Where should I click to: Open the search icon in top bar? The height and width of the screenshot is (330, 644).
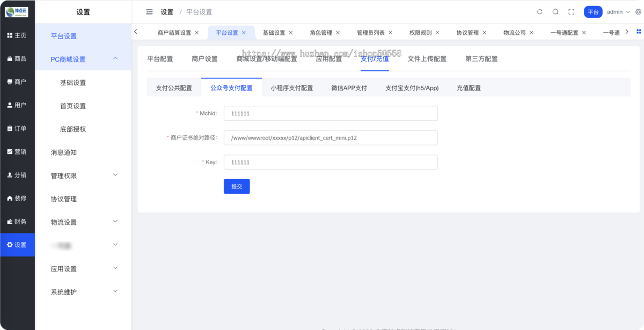pos(555,12)
